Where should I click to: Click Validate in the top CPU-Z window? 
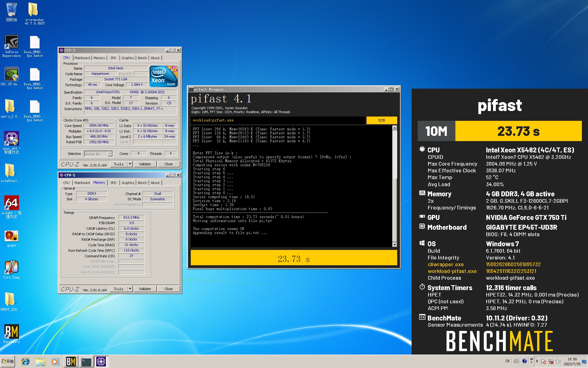[x=145, y=164]
